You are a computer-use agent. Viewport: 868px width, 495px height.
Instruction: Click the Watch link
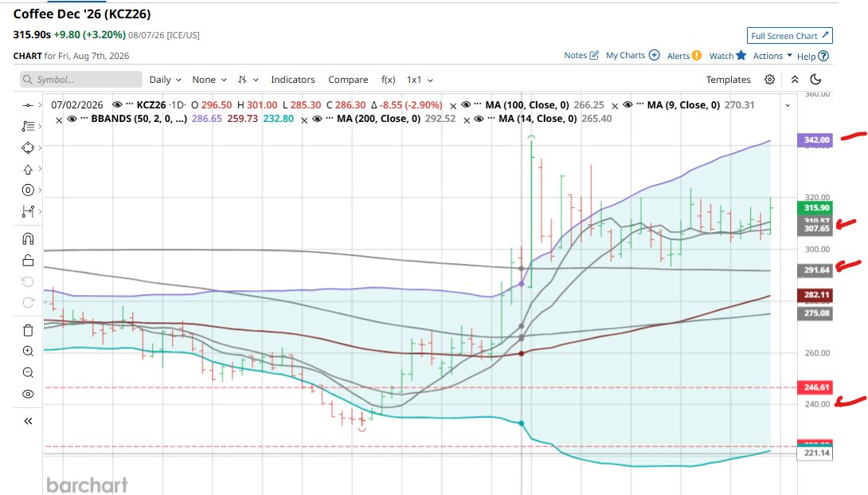click(721, 56)
